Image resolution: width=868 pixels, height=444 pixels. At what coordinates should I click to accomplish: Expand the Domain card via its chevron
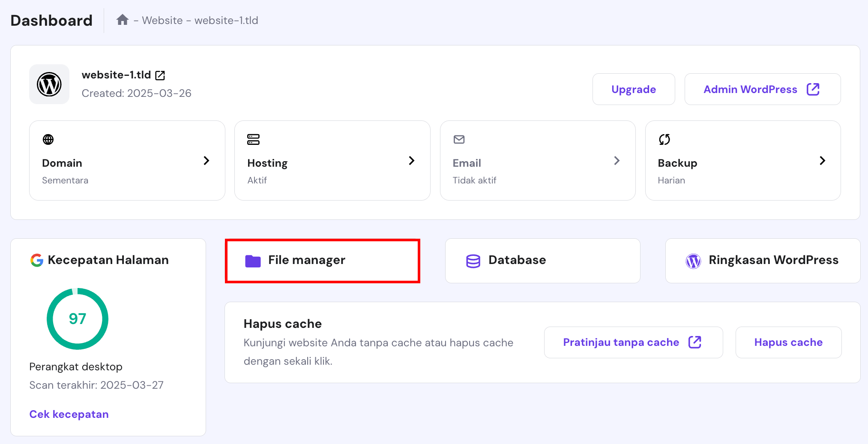[206, 161]
